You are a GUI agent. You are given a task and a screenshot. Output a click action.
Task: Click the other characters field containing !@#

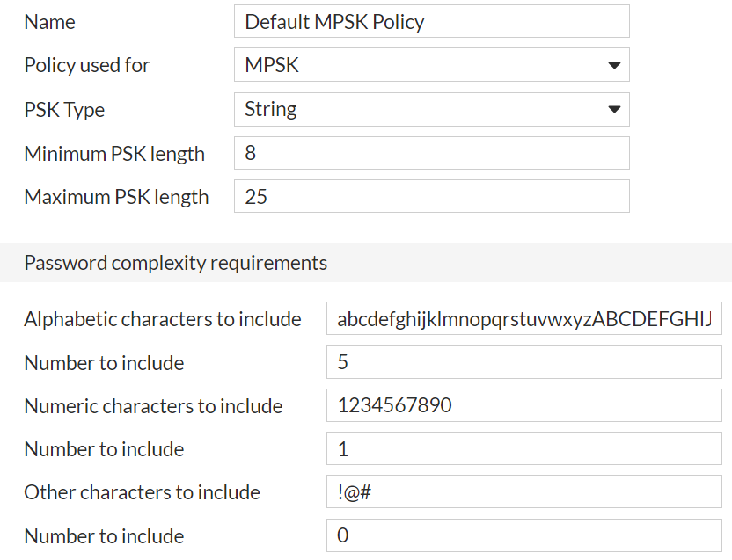pos(523,491)
